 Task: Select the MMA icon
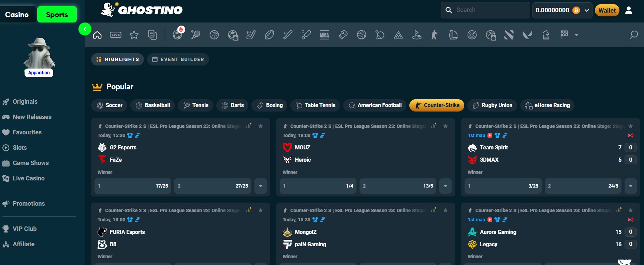324,35
